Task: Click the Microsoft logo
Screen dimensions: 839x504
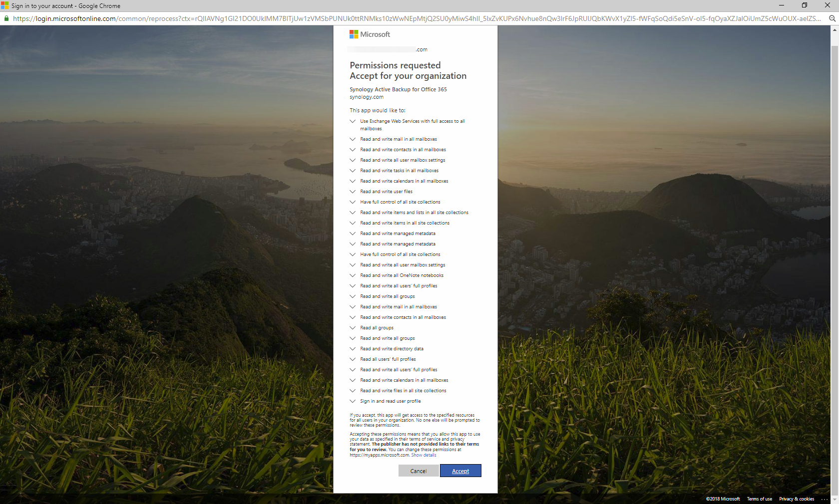Action: [370, 34]
